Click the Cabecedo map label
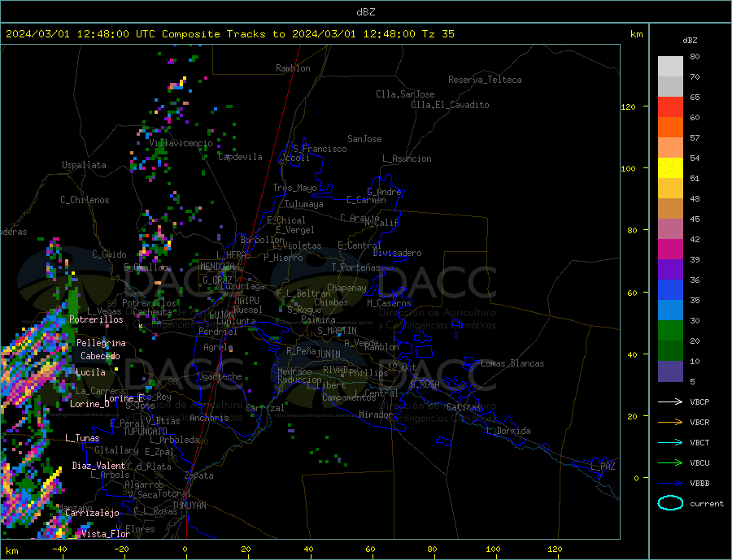Screen dimensions: 732x560 100,356
